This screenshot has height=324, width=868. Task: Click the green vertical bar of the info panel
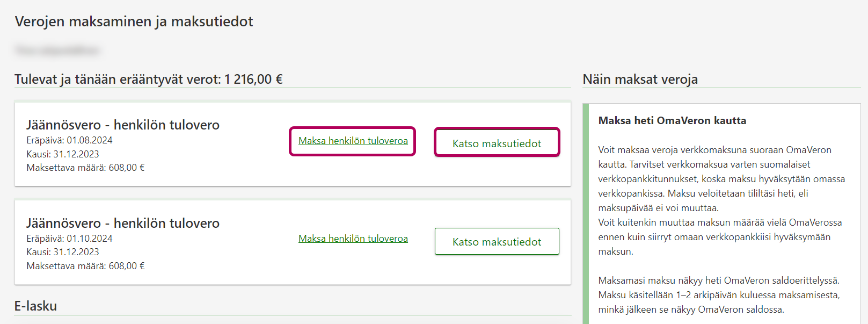pyautogui.click(x=586, y=215)
